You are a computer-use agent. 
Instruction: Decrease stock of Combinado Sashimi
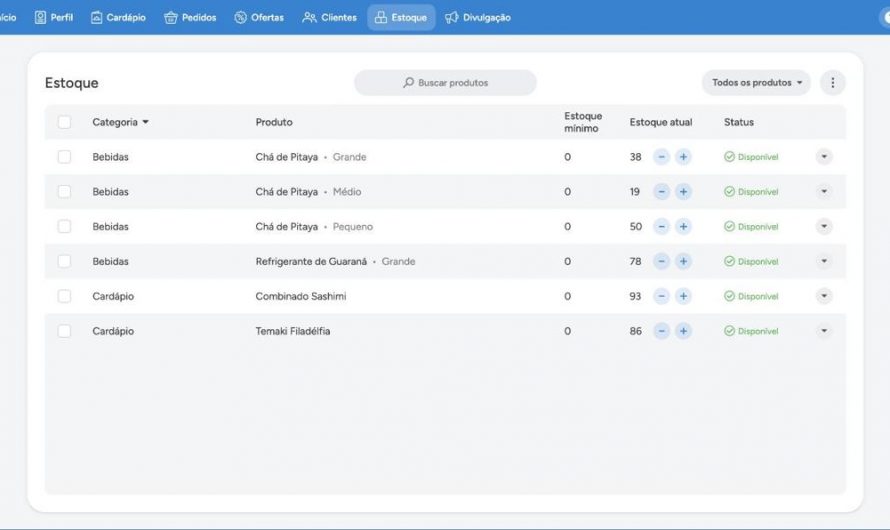661,296
